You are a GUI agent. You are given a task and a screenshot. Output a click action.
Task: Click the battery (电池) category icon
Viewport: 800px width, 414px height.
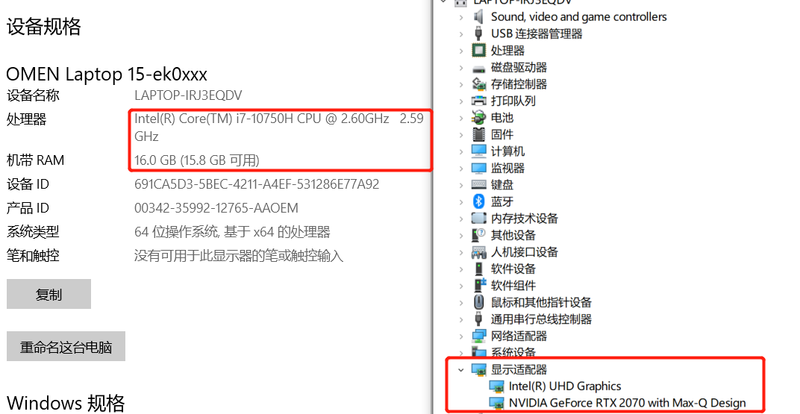point(479,117)
